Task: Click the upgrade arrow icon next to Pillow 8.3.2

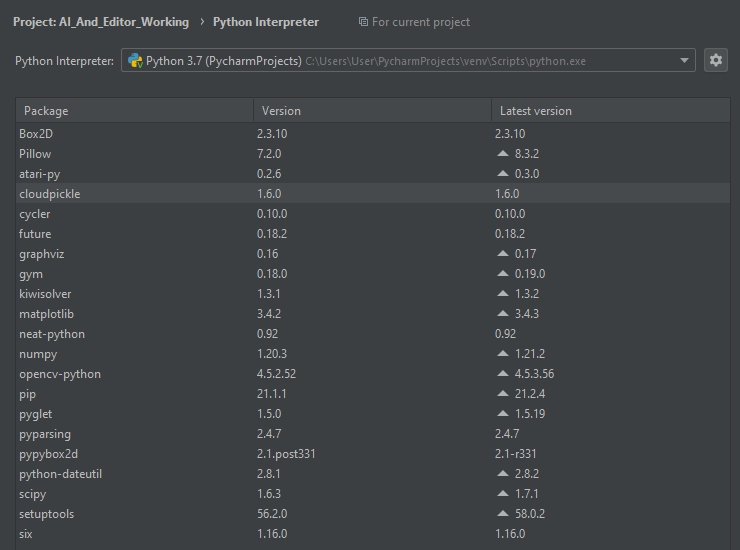Action: (x=503, y=154)
